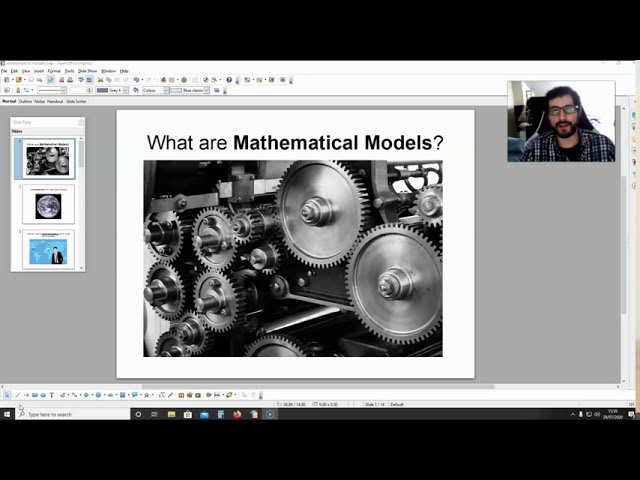Select the Stars shapes tool
640x480 pixels.
(146, 395)
